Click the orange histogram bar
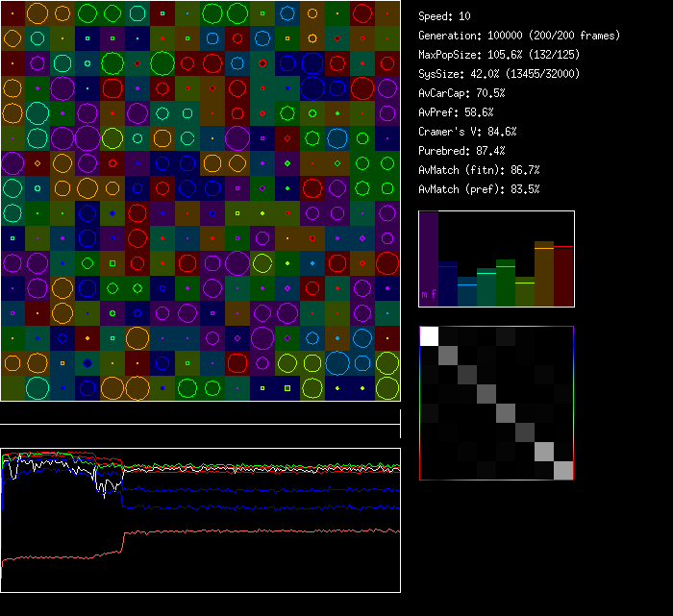673x616 pixels. point(544,274)
